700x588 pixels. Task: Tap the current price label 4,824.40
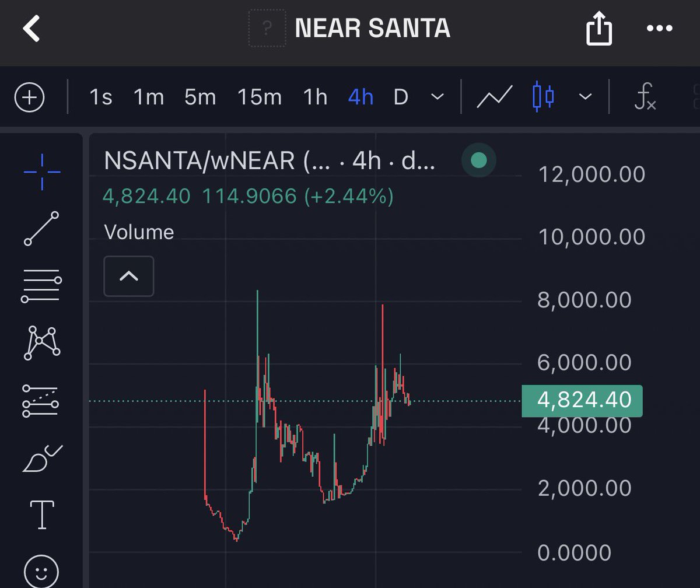tap(582, 400)
